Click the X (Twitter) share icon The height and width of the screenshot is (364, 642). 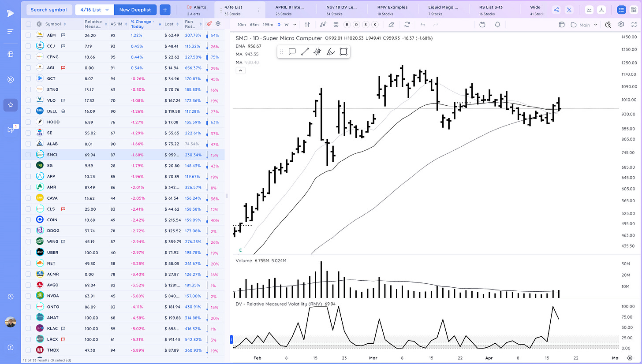569,10
